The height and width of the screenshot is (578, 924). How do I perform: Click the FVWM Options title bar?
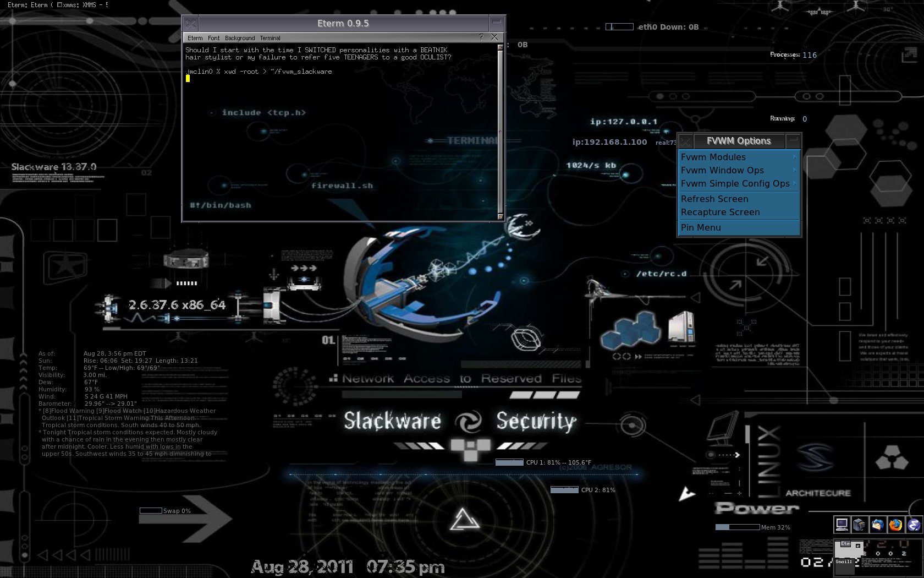point(739,141)
